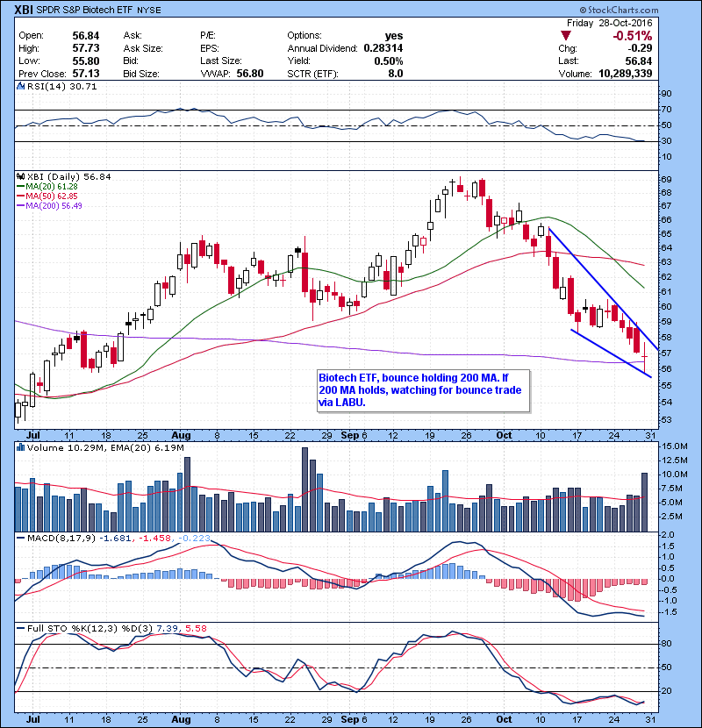The width and height of the screenshot is (702, 728).
Task: Click the VWAP value 56.80
Action: coord(250,74)
